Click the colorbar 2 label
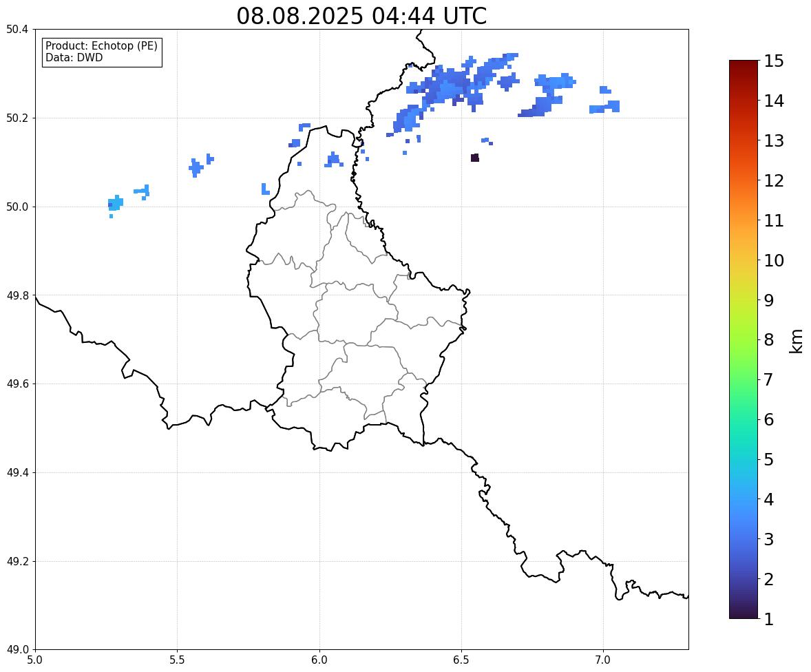 click(769, 579)
